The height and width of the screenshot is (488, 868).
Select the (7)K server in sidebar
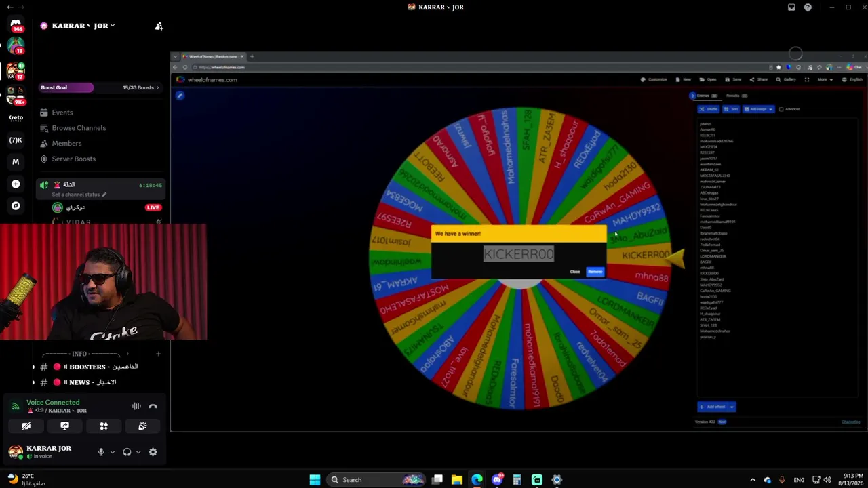[x=16, y=140]
